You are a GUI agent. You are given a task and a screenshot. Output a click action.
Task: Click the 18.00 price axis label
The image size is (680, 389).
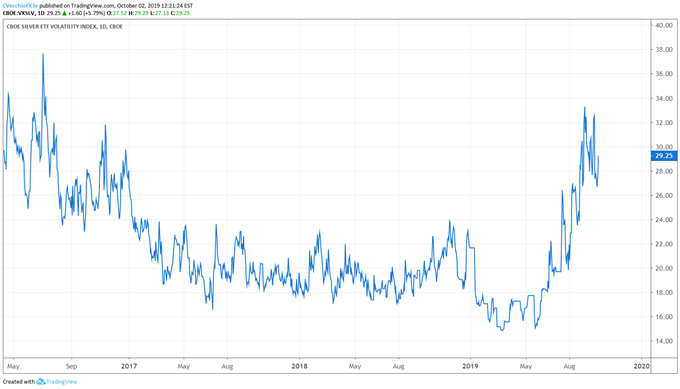(x=664, y=293)
